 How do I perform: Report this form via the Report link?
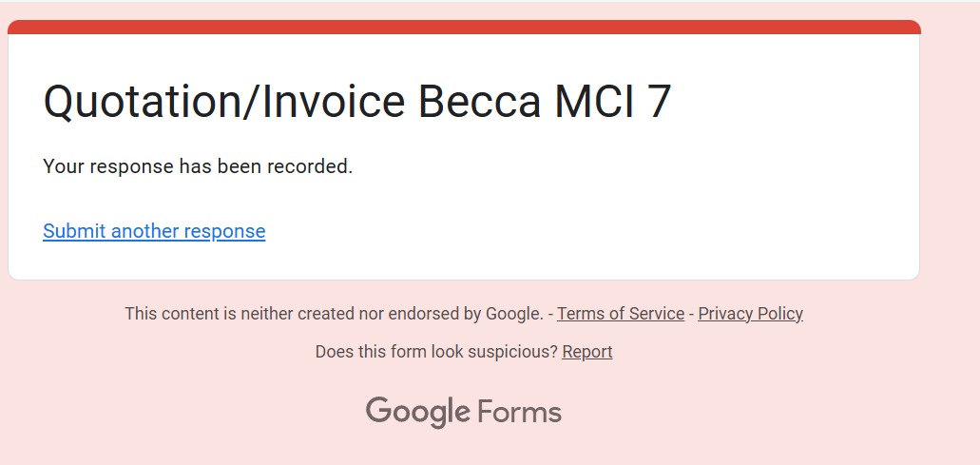[586, 352]
